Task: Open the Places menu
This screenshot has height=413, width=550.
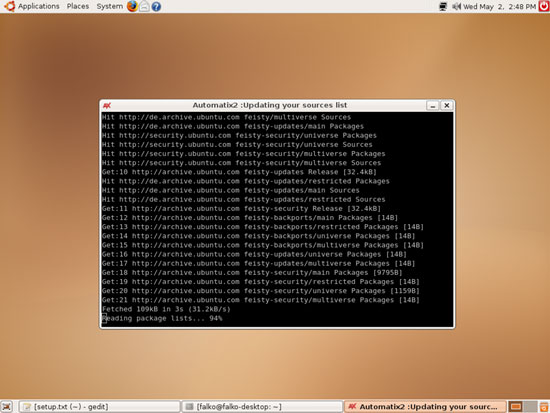Action: coord(78,6)
